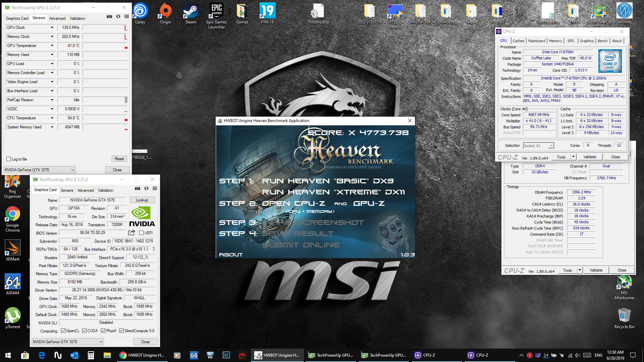Image resolution: width=644 pixels, height=362 pixels.
Task: Open the ThrottleStop desktop icon
Action: 318,13
